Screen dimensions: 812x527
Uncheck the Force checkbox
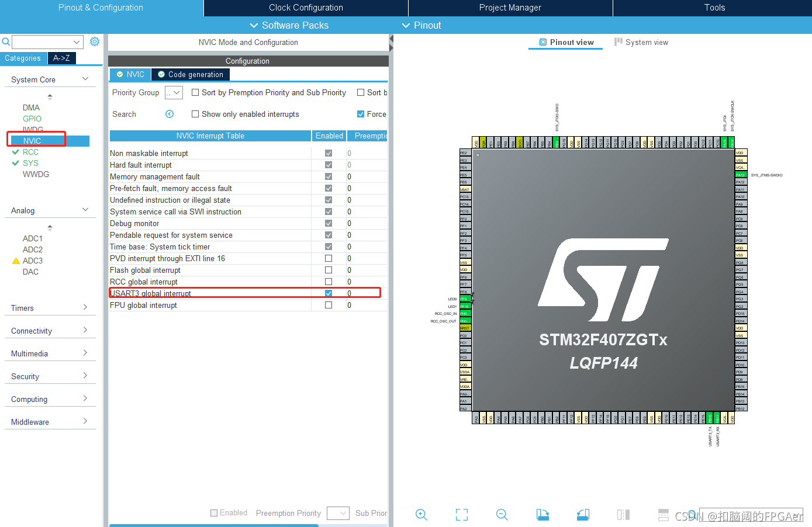pyautogui.click(x=361, y=114)
